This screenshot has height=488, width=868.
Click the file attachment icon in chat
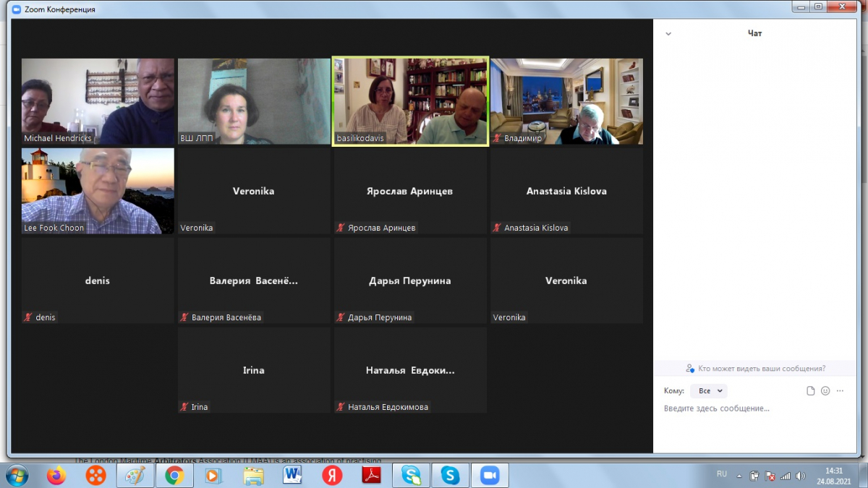[x=811, y=391]
